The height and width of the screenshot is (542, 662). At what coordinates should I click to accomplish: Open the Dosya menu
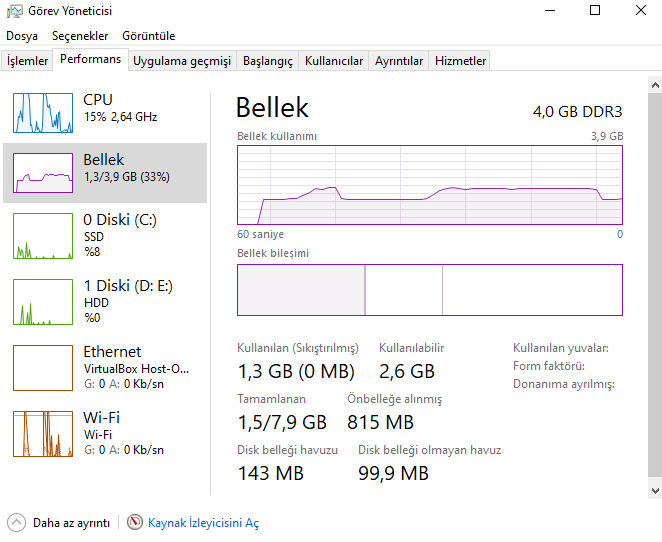point(22,36)
